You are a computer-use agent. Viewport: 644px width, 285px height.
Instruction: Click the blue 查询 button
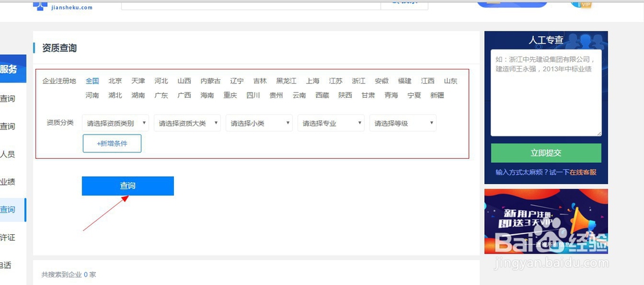pos(128,186)
